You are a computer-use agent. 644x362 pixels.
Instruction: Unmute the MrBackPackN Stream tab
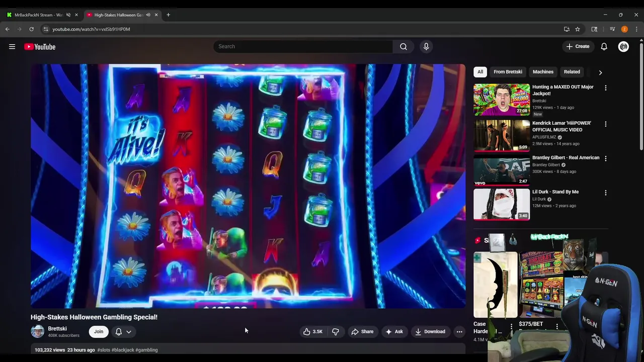point(68,15)
